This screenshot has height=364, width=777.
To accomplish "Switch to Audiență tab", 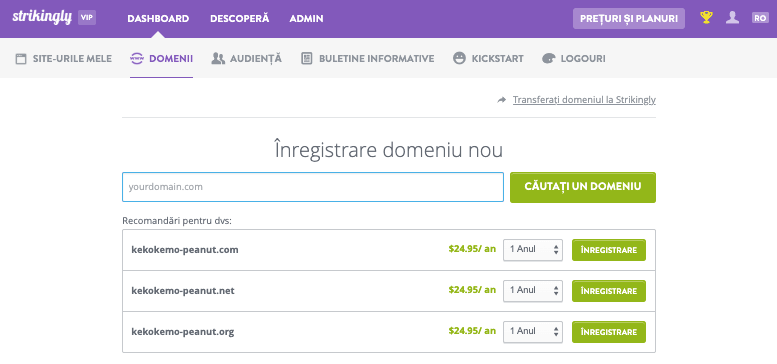I will pyautogui.click(x=246, y=58).
